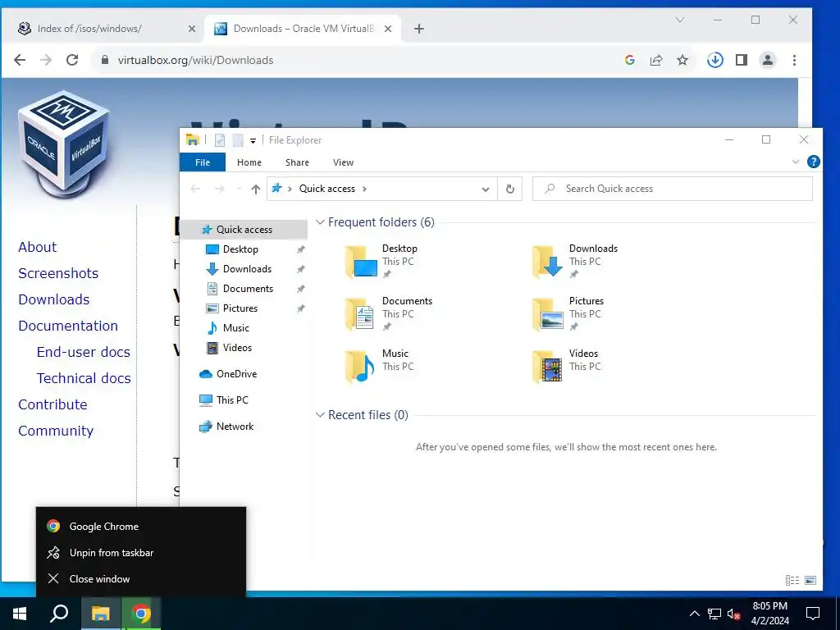Viewport: 840px width, 630px height.
Task: Open End-user docs link
Action: (x=84, y=352)
